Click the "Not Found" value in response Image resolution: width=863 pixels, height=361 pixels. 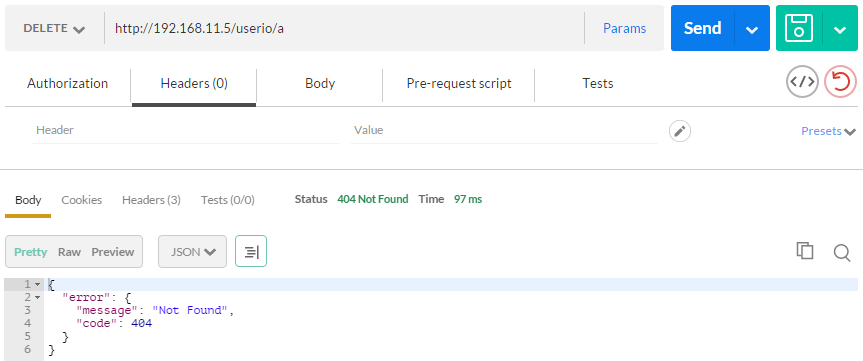point(190,310)
